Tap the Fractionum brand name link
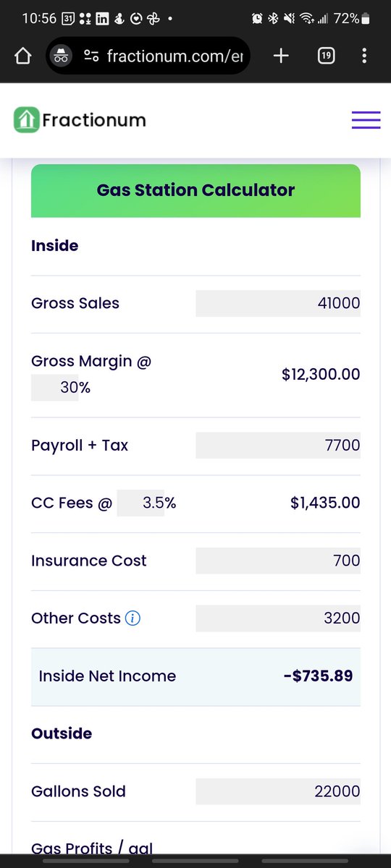Image resolution: width=391 pixels, height=868 pixels. point(94,120)
